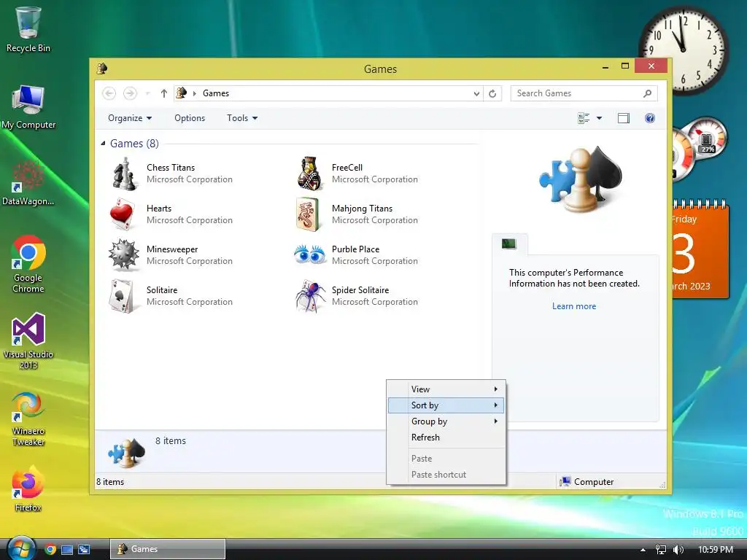Click the Options toolbar button
Viewport: 747px width, 560px height.
[190, 118]
